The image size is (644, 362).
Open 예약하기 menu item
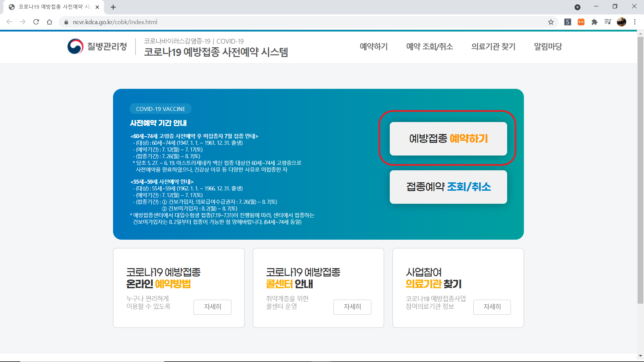(374, 47)
